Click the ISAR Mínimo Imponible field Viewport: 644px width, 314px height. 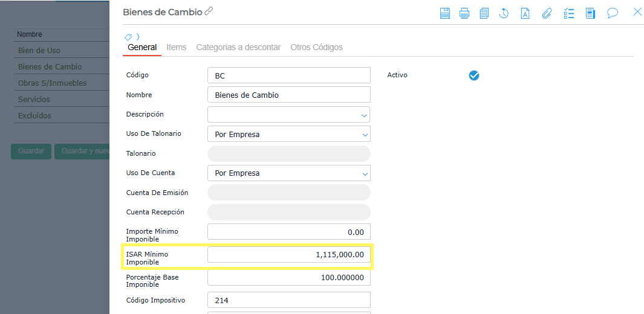pos(289,255)
